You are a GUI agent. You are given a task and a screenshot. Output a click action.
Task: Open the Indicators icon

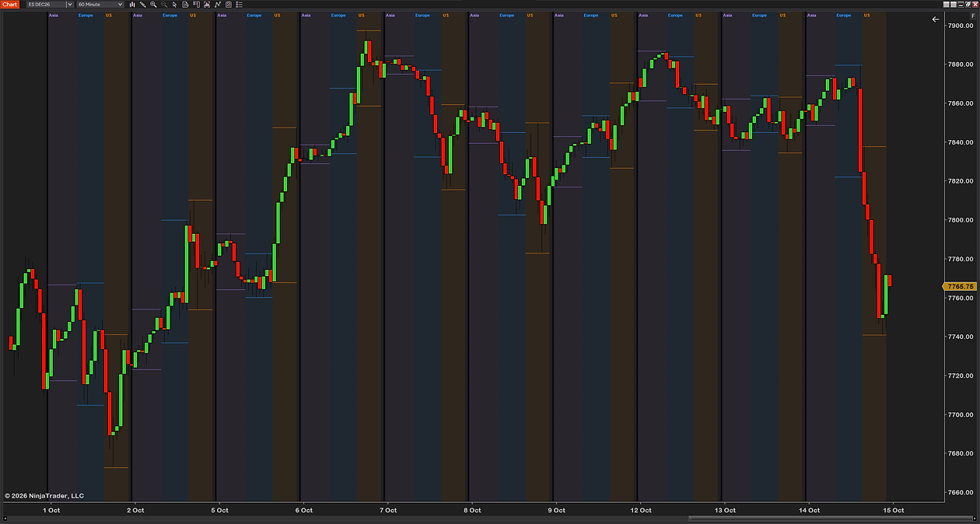click(x=218, y=5)
